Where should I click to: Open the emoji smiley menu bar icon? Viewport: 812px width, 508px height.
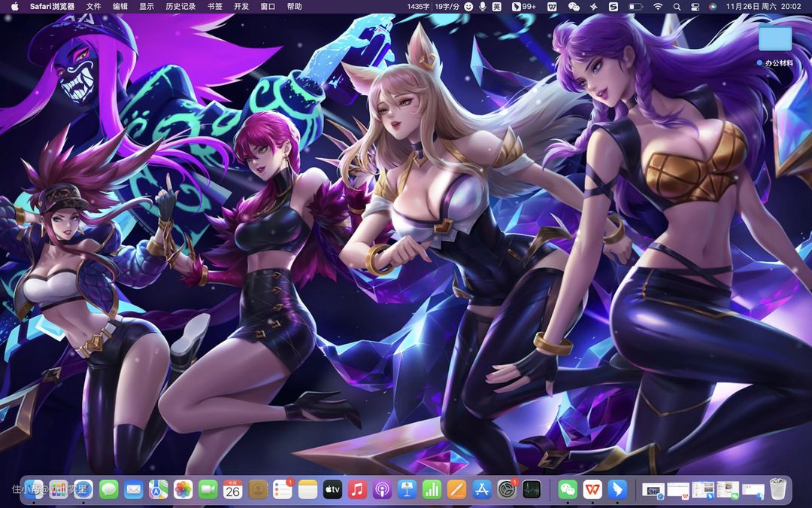coord(468,6)
